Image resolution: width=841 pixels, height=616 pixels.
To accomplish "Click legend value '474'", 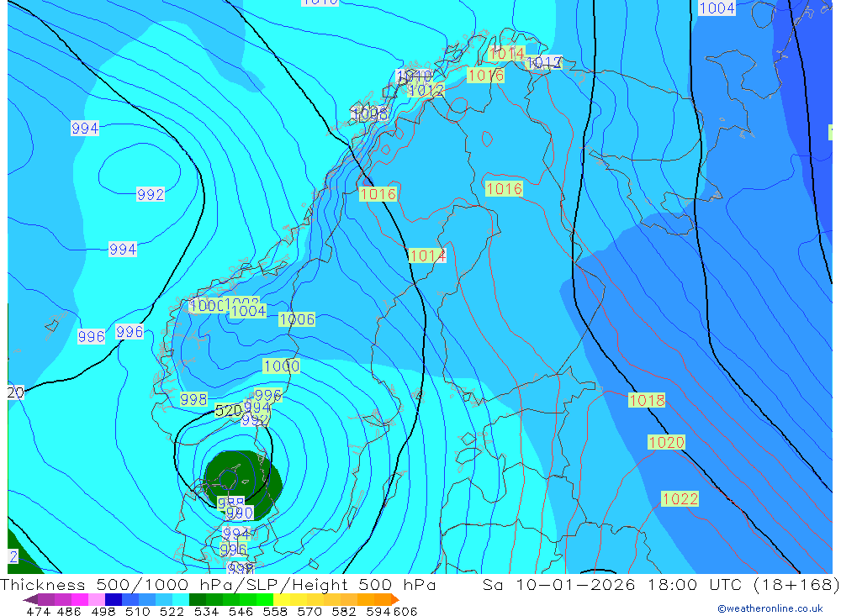I will (38, 611).
